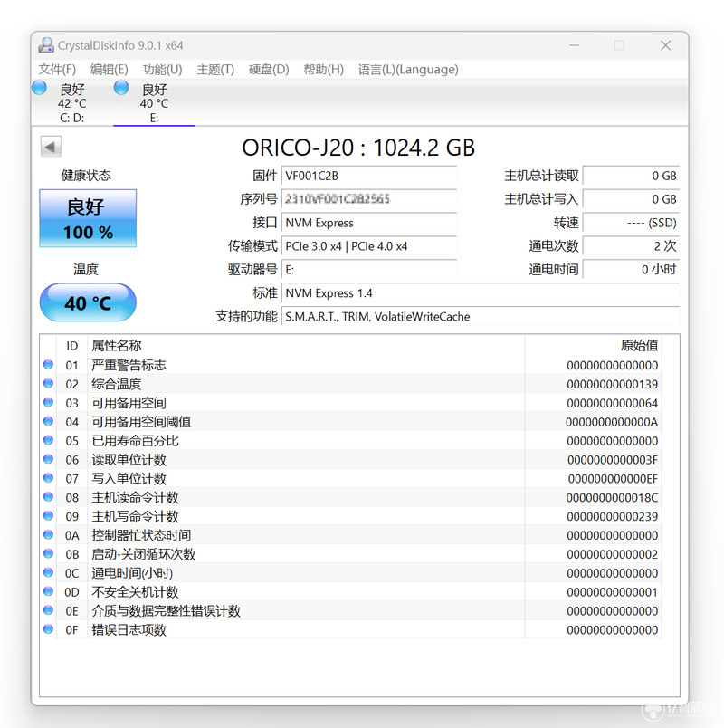Viewport: 724px width, 728px height.
Task: Go to previous disk with left arrow button
Action: tap(51, 148)
